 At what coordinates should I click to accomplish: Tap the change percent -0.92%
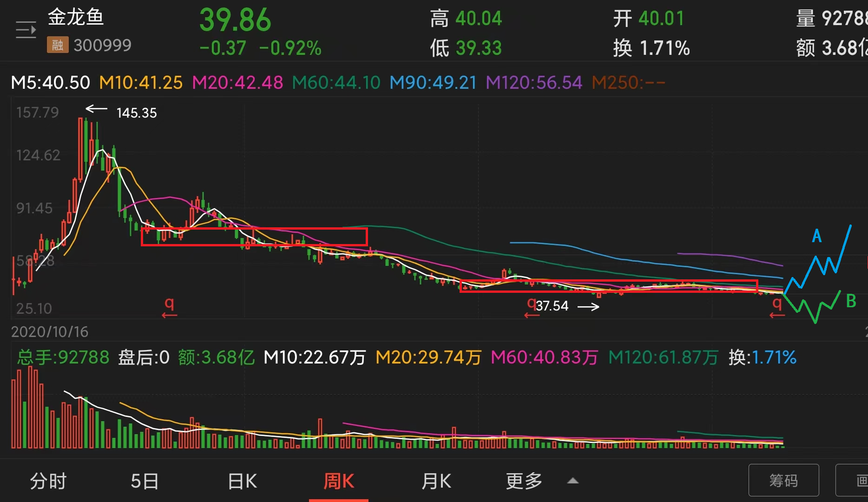point(290,48)
